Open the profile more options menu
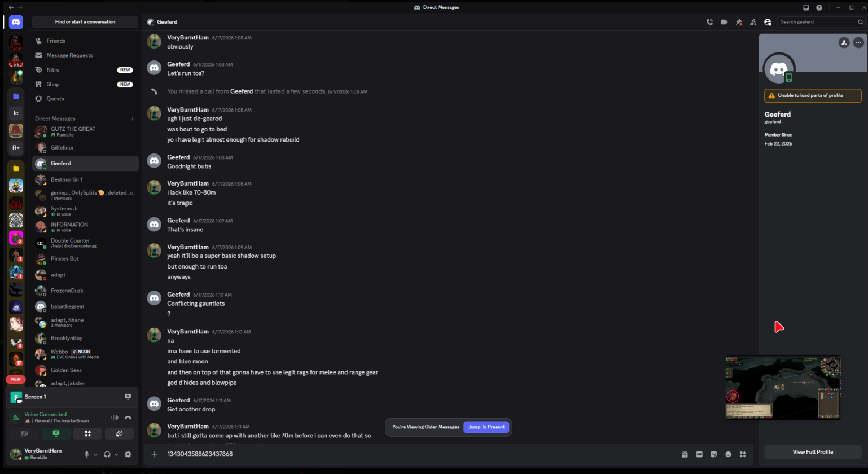Image resolution: width=868 pixels, height=474 pixels. pos(858,42)
